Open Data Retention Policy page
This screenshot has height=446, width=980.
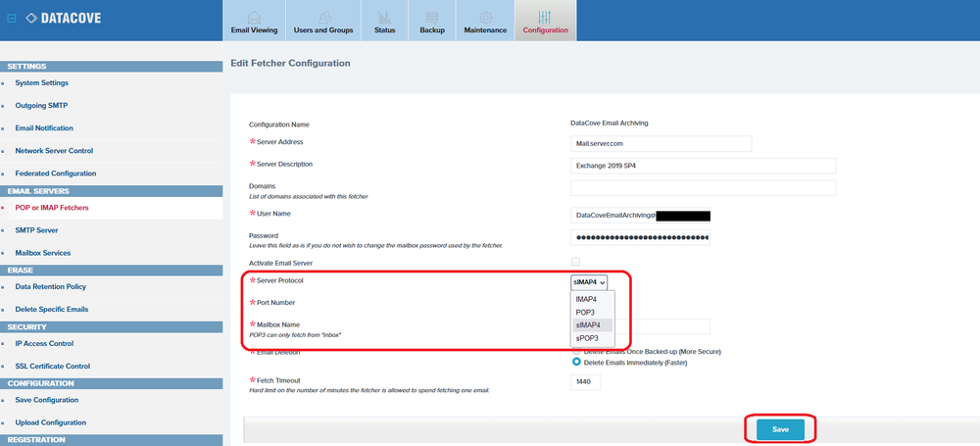point(51,286)
